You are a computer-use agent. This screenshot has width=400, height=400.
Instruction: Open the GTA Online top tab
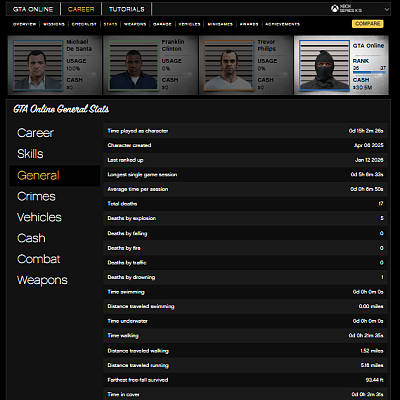click(x=33, y=9)
